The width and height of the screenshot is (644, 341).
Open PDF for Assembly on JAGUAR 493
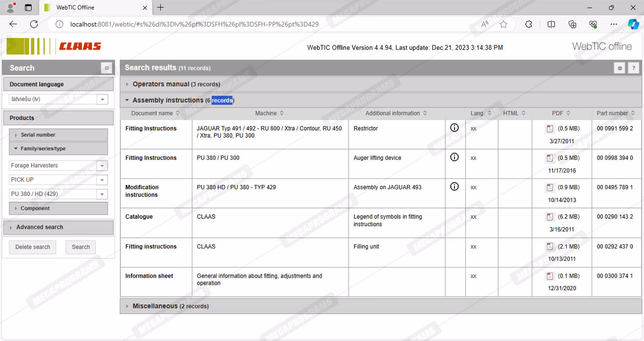pos(550,188)
